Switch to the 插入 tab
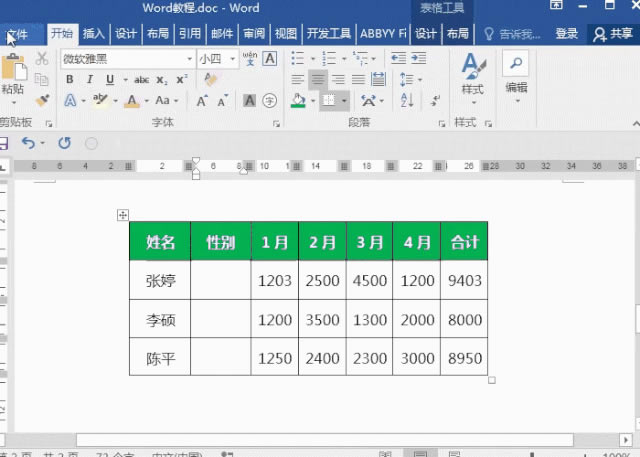Image resolution: width=640 pixels, height=457 pixels. [94, 33]
